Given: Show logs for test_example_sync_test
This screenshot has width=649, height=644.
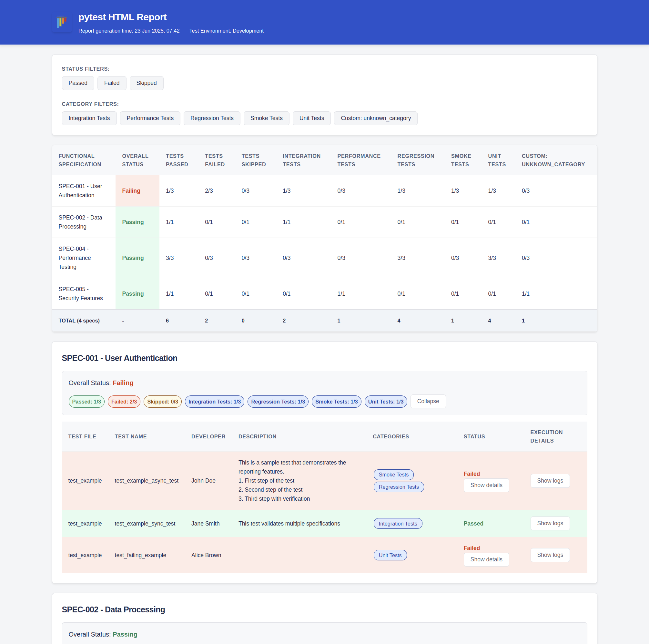Looking at the screenshot, I should click(x=550, y=523).
